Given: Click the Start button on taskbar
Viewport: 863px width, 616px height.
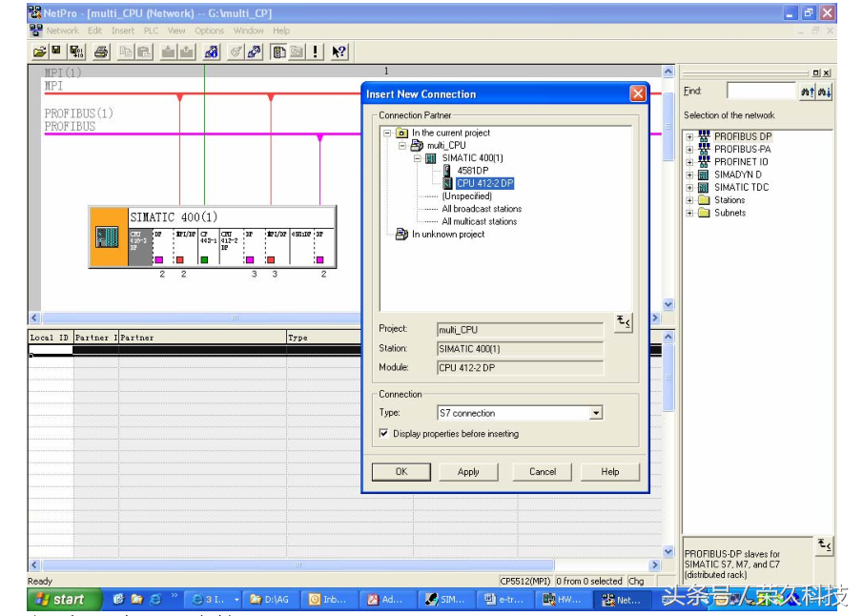Looking at the screenshot, I should coord(59,599).
